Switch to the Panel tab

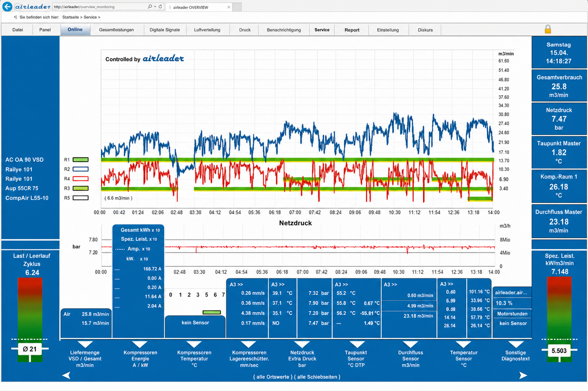(45, 30)
